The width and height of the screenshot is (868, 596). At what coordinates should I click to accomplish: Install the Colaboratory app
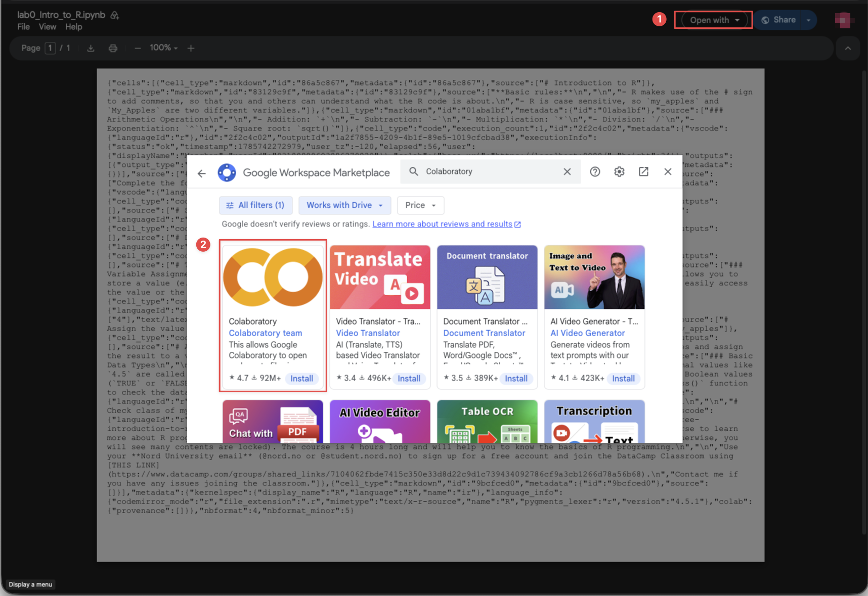[x=301, y=379]
